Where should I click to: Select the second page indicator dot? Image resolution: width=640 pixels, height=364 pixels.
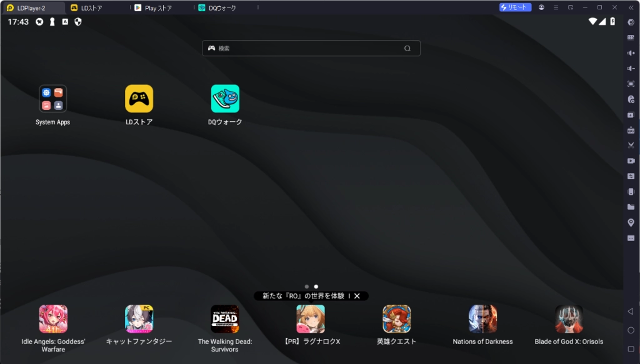(316, 287)
